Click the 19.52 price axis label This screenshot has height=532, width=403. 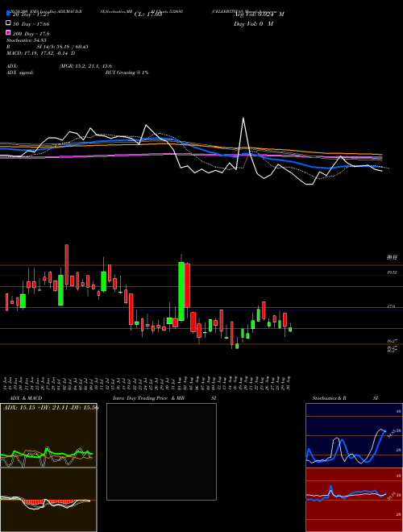(x=393, y=272)
